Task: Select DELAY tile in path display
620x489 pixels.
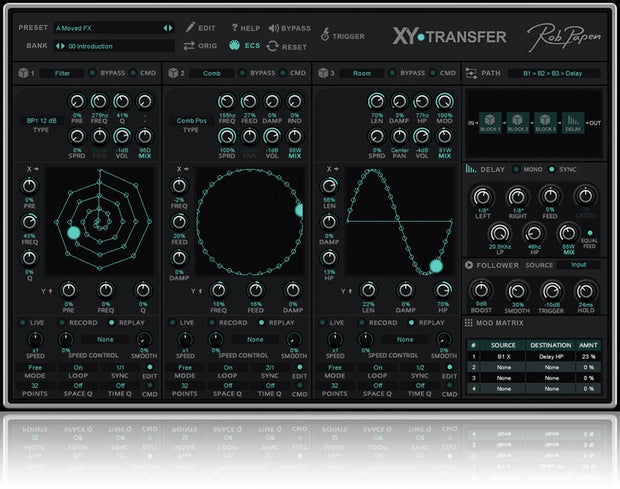Action: click(573, 123)
